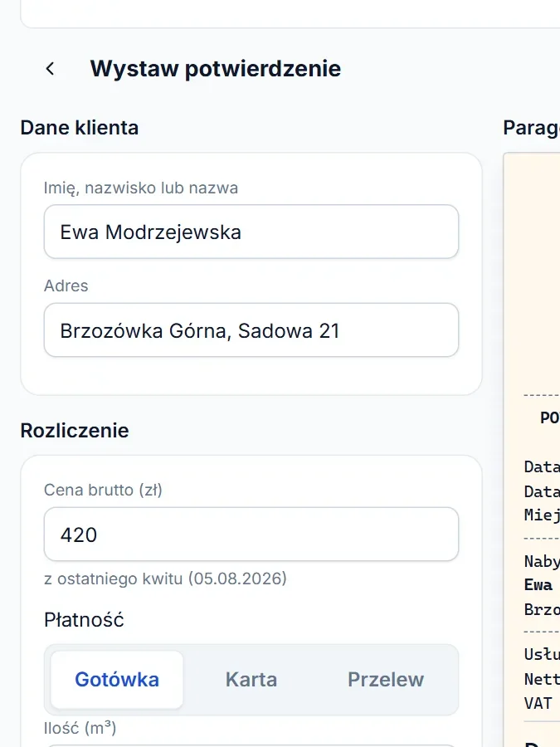Edit the address field Brzozówka Górna, Sadowa 21

251,330
